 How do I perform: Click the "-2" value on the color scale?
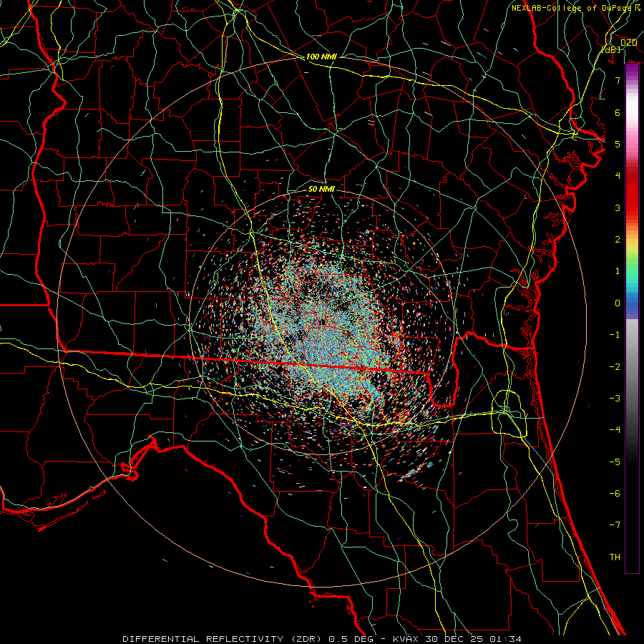point(615,367)
